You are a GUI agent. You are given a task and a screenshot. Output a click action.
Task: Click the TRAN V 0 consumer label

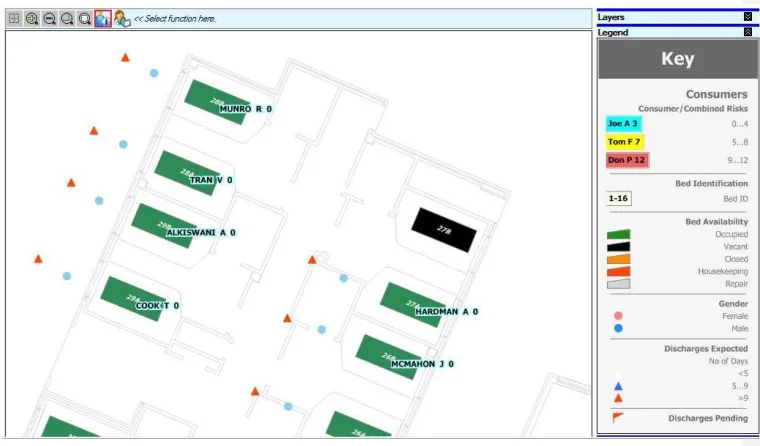211,180
